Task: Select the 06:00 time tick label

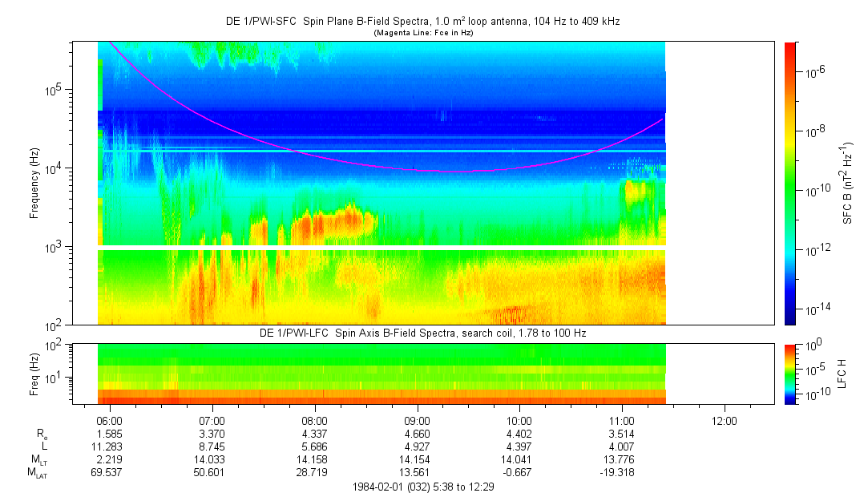Action: click(x=109, y=420)
